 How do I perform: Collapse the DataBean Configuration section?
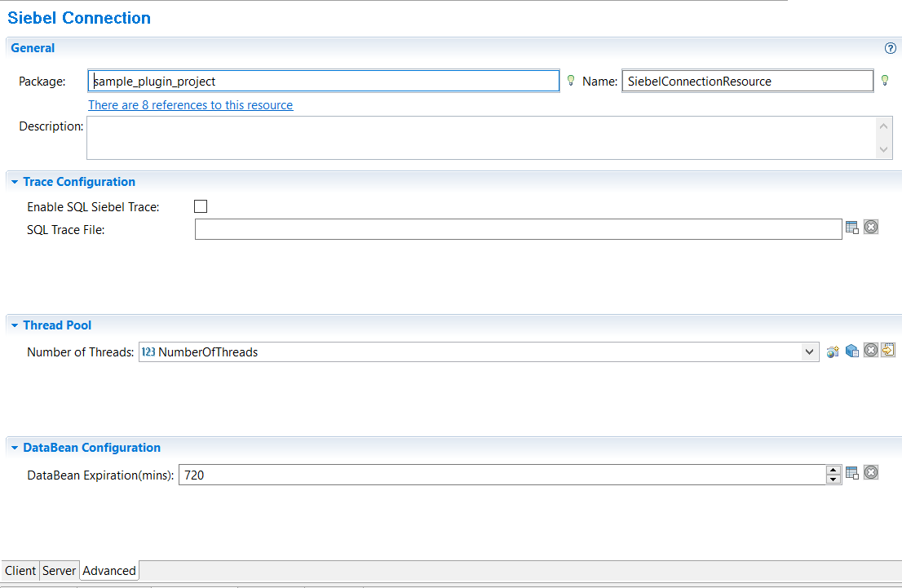coord(15,448)
